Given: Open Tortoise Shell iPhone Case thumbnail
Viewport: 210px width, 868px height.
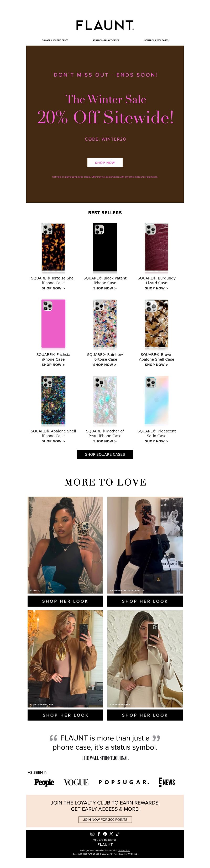Looking at the screenshot, I should pyautogui.click(x=53, y=247).
